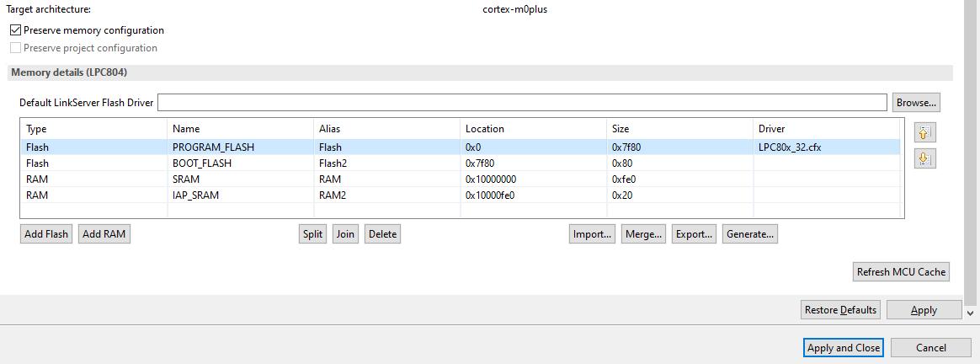Select the SRAM row name
This screenshot has height=364, width=980.
point(241,179)
